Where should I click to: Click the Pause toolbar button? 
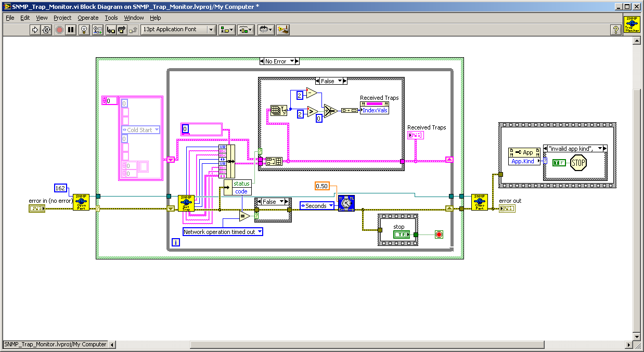(71, 30)
